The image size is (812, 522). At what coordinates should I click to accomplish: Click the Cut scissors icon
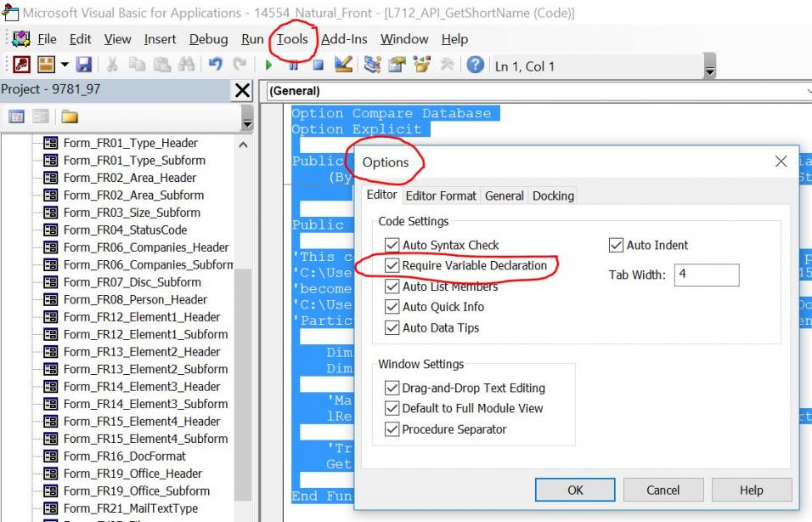click(112, 65)
